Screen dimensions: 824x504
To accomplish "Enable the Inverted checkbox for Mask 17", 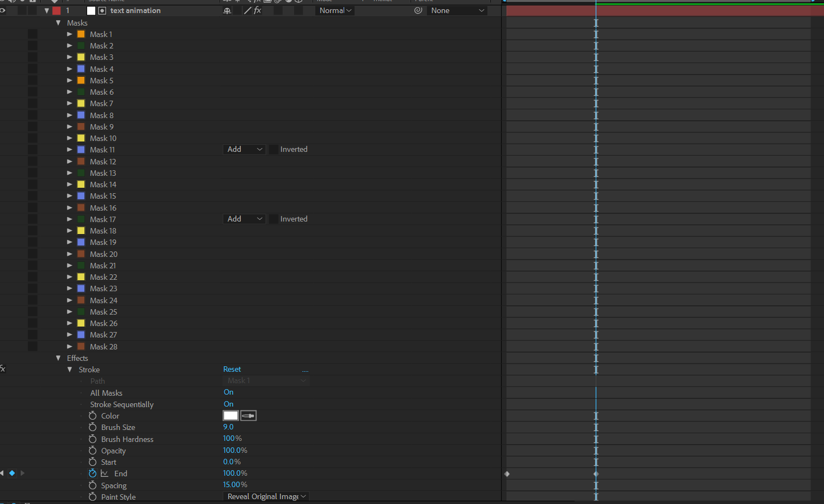I will click(x=273, y=219).
